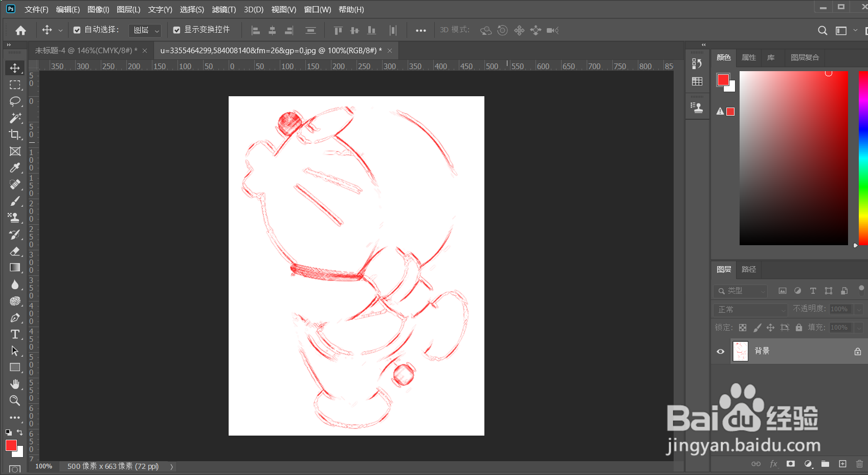Viewport: 868px width, 475px height.
Task: Select the Hand tool
Action: pyautogui.click(x=15, y=384)
